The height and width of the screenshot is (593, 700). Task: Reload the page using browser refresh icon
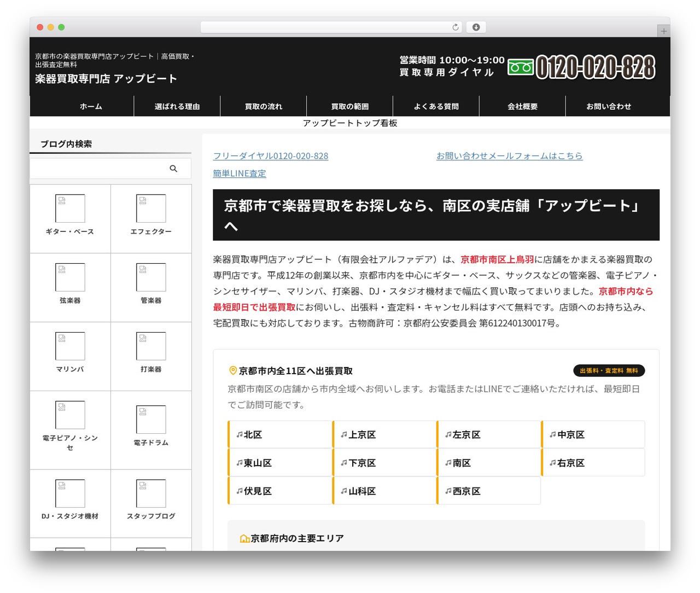(456, 27)
